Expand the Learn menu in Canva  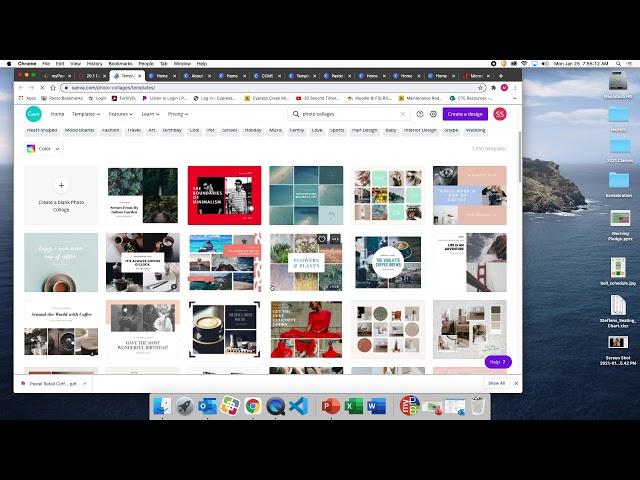[150, 114]
